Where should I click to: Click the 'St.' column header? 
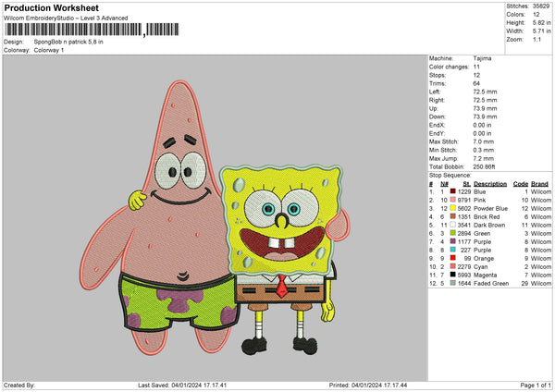pos(467,184)
